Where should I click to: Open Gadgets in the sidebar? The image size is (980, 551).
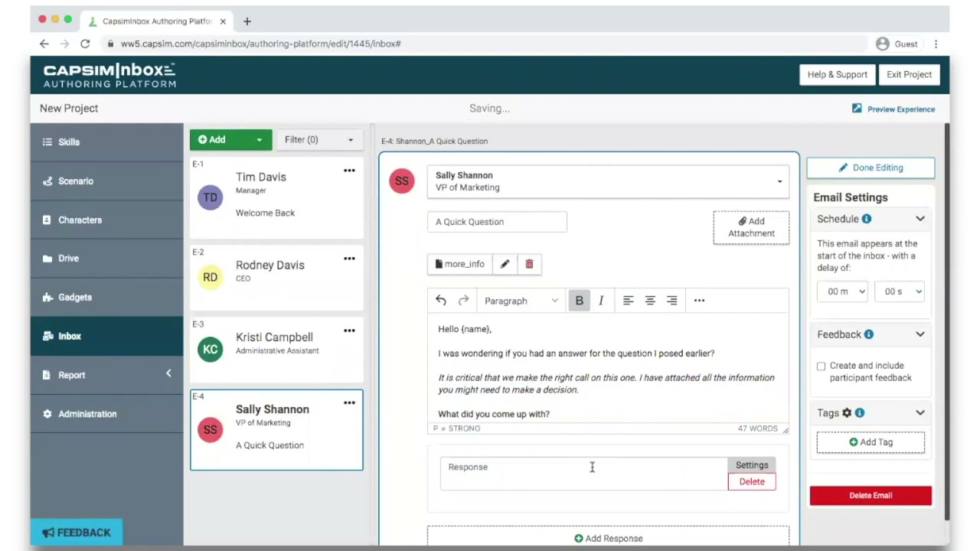pos(106,298)
